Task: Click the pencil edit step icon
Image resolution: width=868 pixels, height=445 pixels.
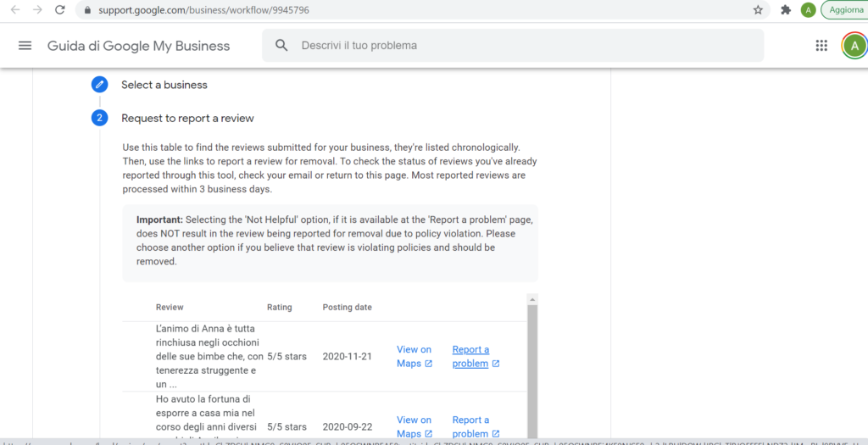Action: click(x=100, y=85)
